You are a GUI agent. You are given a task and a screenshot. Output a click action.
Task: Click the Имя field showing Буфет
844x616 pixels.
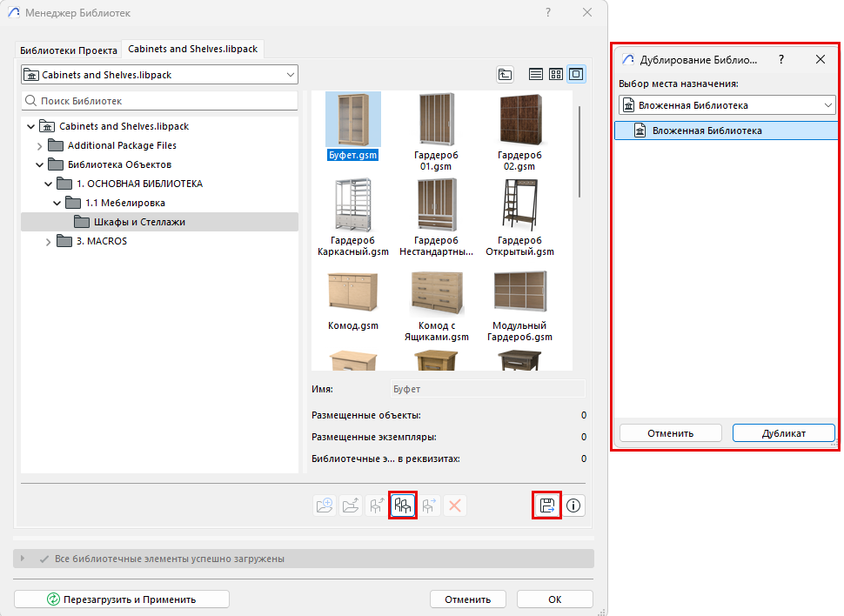(487, 389)
